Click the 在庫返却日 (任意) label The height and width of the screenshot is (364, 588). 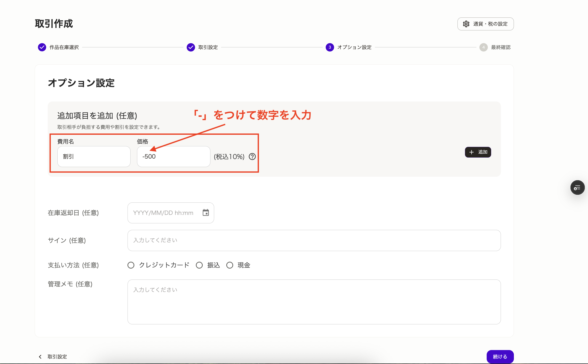pyautogui.click(x=73, y=213)
